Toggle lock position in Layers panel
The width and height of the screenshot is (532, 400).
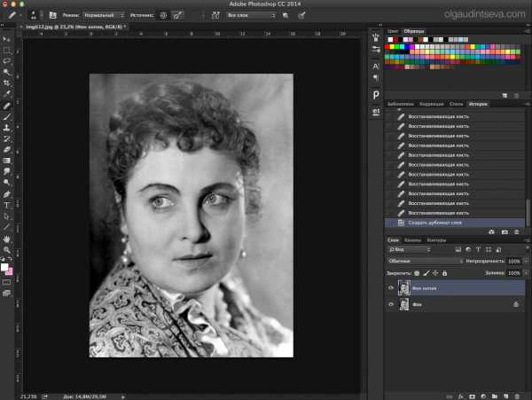point(435,273)
